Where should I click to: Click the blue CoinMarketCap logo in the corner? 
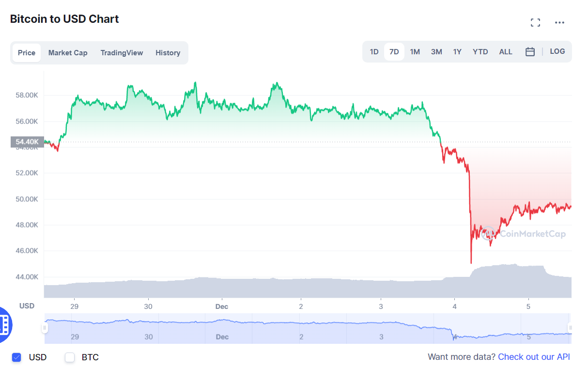[x=4, y=326]
